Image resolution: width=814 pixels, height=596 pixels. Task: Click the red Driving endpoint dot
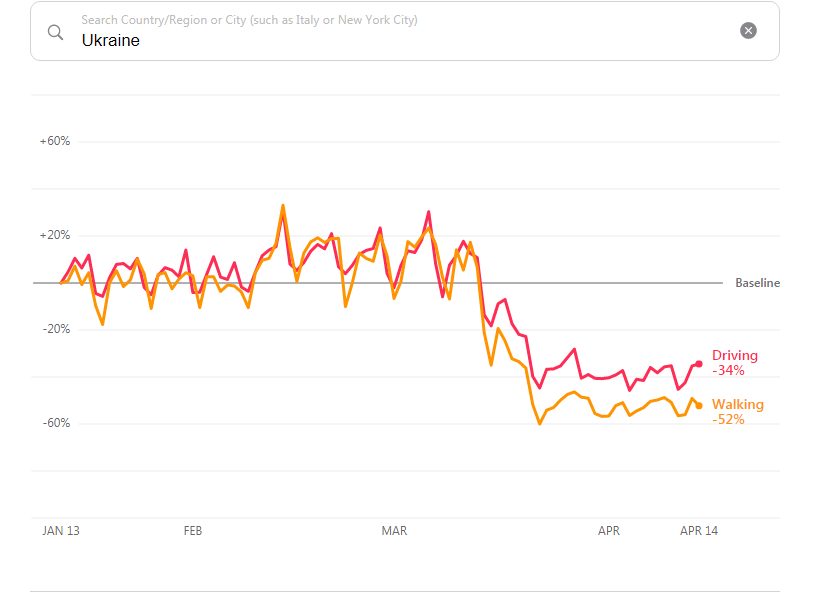[699, 364]
